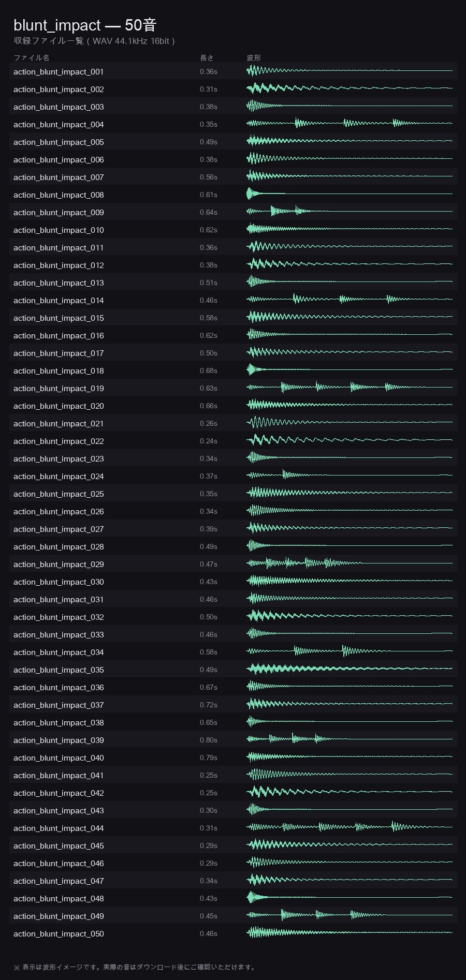Viewport: 466px width, 980px height.
Task: Open the action_blunt_impact_022 waveform
Action: (x=349, y=440)
